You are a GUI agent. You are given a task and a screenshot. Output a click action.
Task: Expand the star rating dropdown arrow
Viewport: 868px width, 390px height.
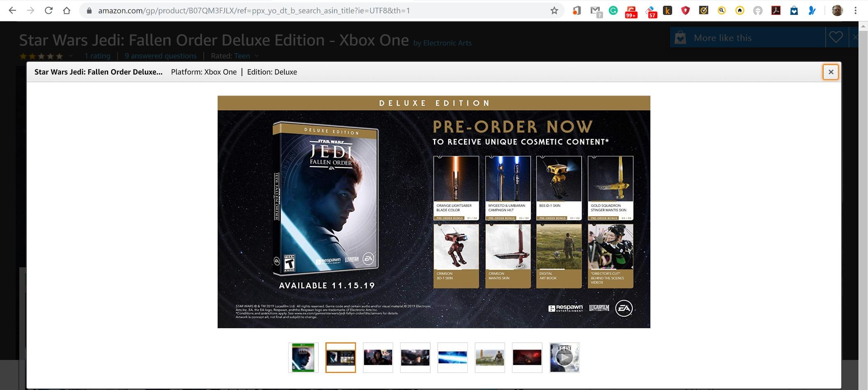[x=71, y=56]
